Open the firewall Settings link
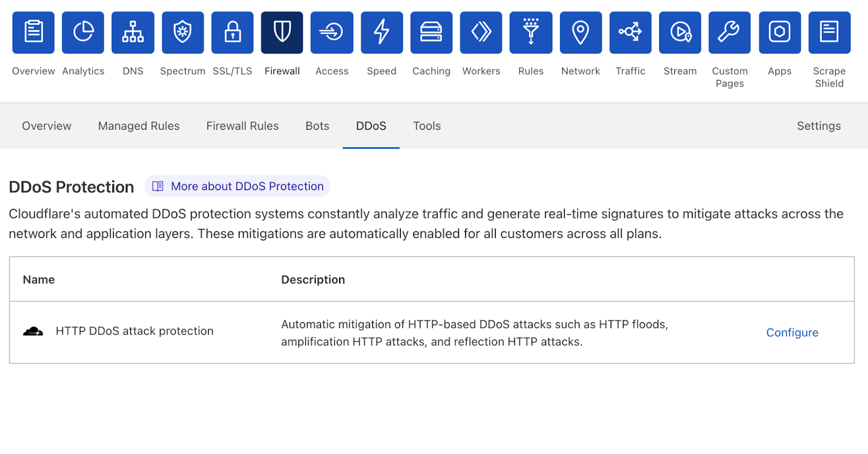 (819, 126)
